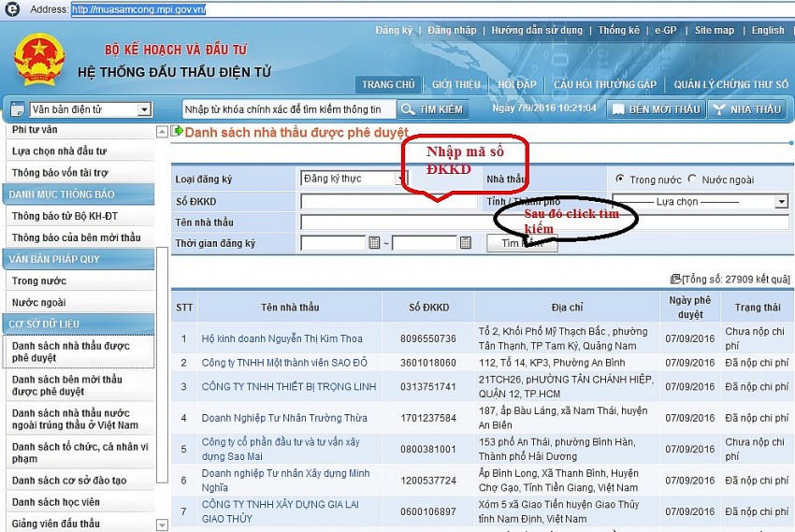Switch site language to English
Screen dimensions: 795x532
768,30
